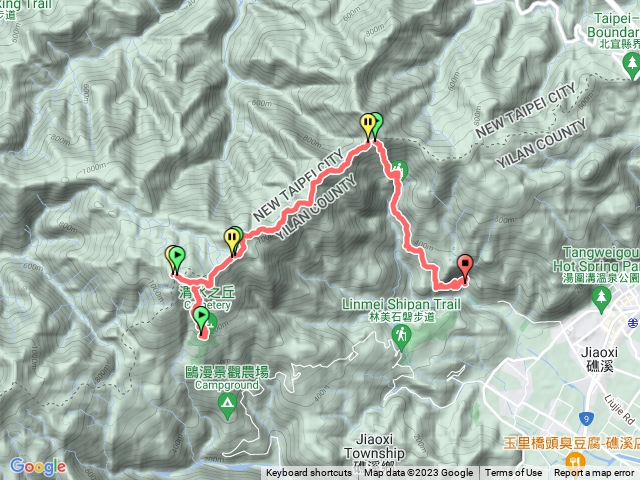The height and width of the screenshot is (480, 640).
Task: Click the Tangweigou Hot Spring Park label
Action: (x=597, y=265)
